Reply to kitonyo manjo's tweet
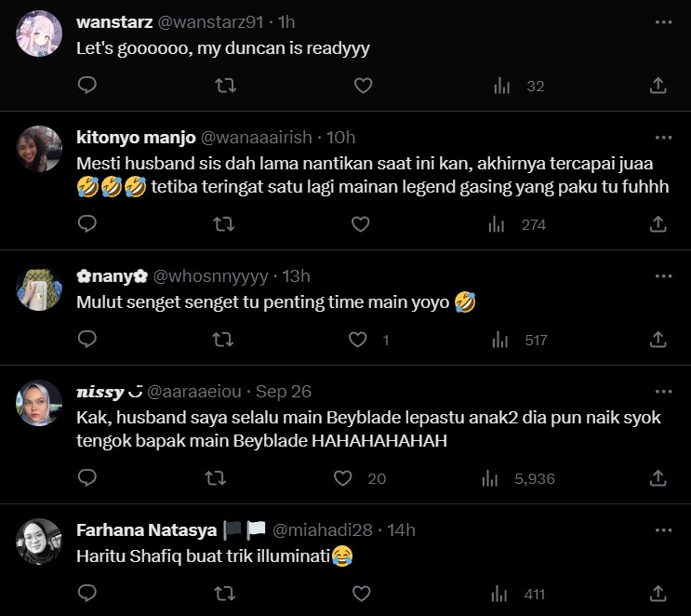691x616 pixels. [86, 224]
